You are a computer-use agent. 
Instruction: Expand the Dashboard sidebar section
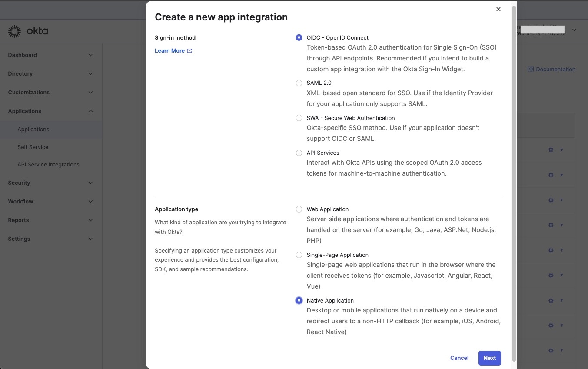click(x=90, y=55)
